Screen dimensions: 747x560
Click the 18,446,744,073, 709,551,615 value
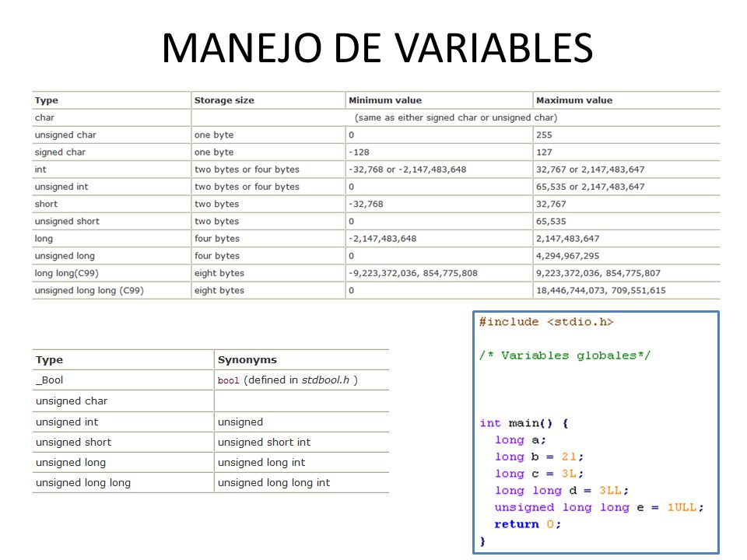coord(601,290)
